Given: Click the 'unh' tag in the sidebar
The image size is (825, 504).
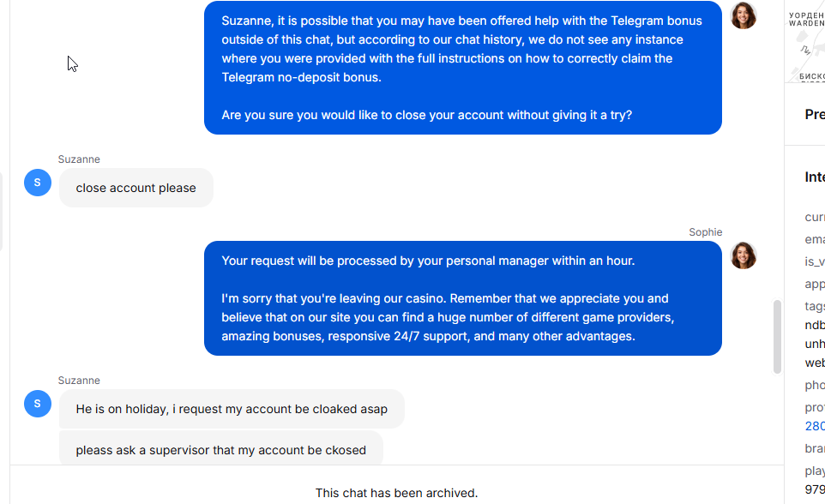Looking at the screenshot, I should 815,344.
